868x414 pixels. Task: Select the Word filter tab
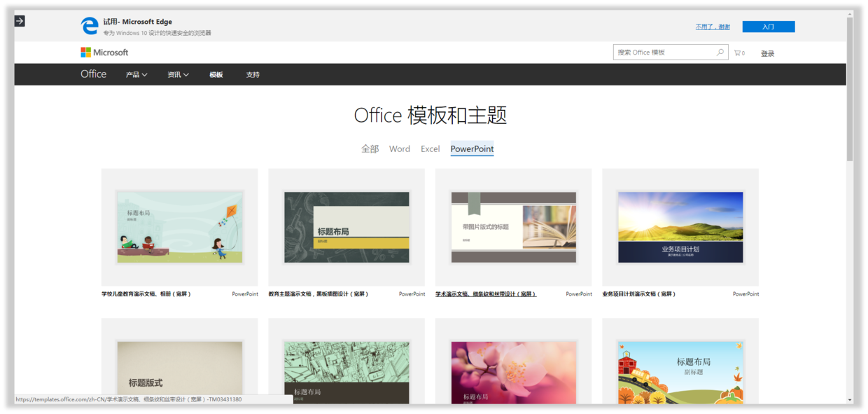pyautogui.click(x=400, y=149)
